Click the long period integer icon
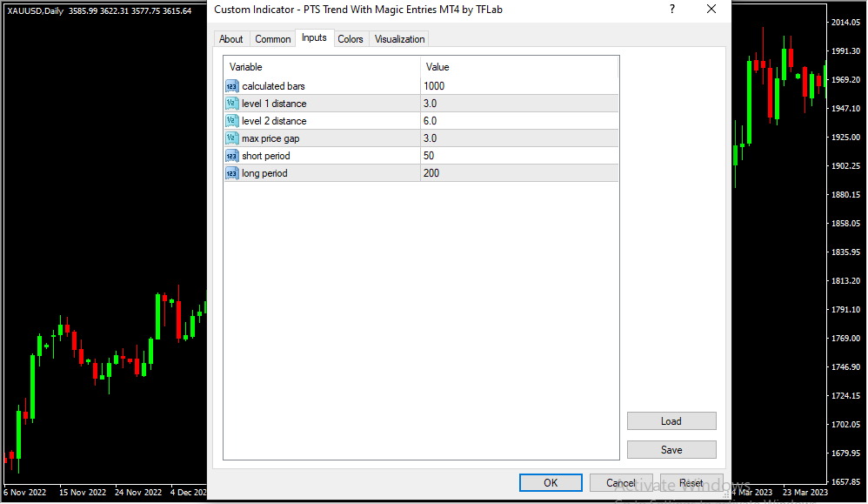Viewport: 868px width, 504px height. tap(231, 173)
